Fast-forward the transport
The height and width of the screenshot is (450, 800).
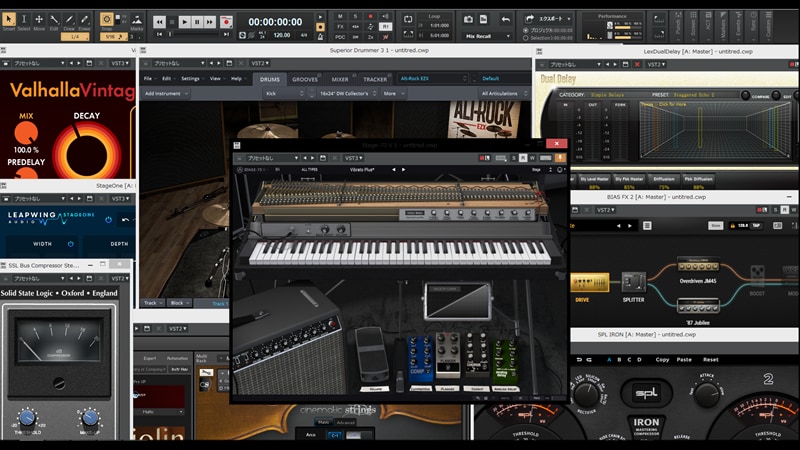(x=209, y=22)
